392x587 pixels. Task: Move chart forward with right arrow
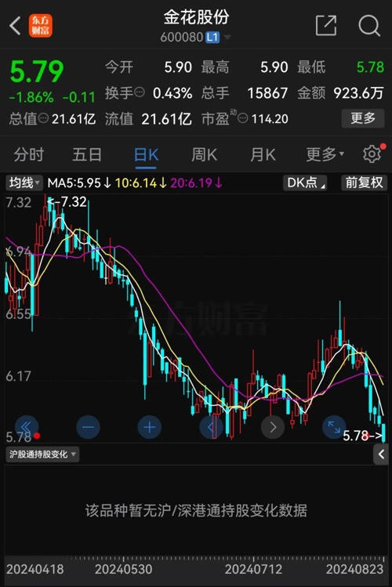point(273,427)
